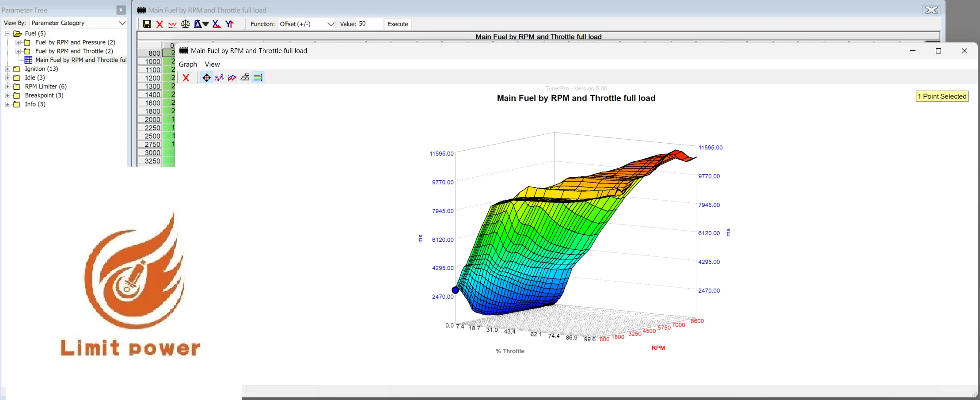Select the Idle (3) folder label
Image resolution: width=980 pixels, height=400 pixels.
pyautogui.click(x=35, y=78)
